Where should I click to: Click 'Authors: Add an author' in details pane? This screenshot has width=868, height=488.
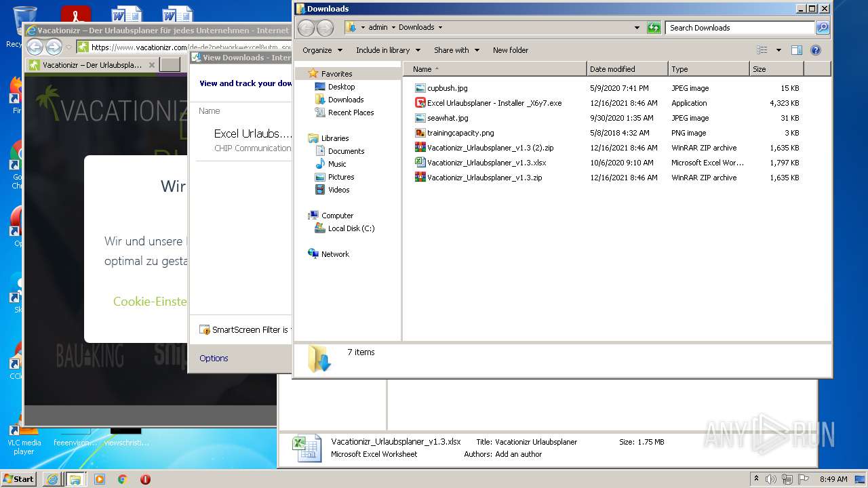pos(502,454)
